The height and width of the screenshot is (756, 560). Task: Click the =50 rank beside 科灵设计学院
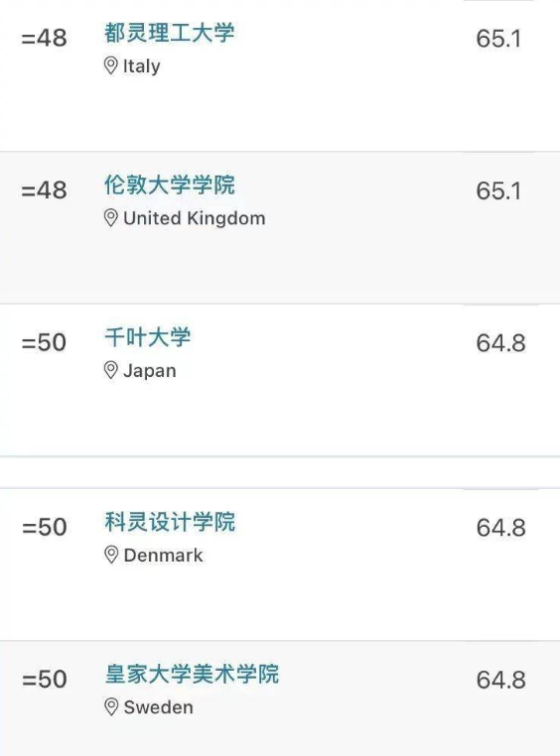coord(45,527)
